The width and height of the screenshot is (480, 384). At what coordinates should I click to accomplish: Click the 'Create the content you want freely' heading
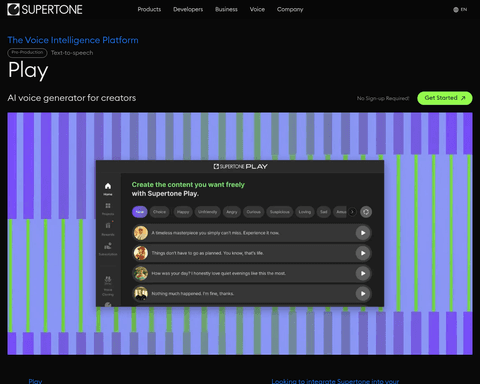[188, 185]
